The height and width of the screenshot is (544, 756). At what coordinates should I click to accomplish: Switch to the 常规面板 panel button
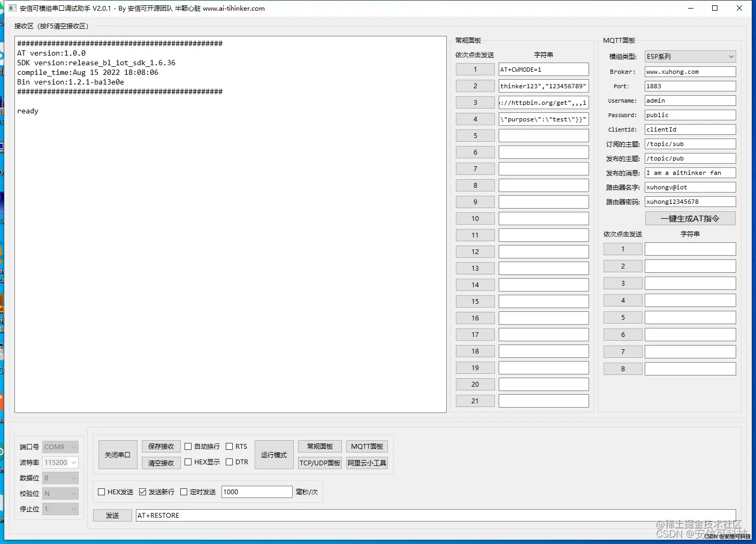point(320,447)
